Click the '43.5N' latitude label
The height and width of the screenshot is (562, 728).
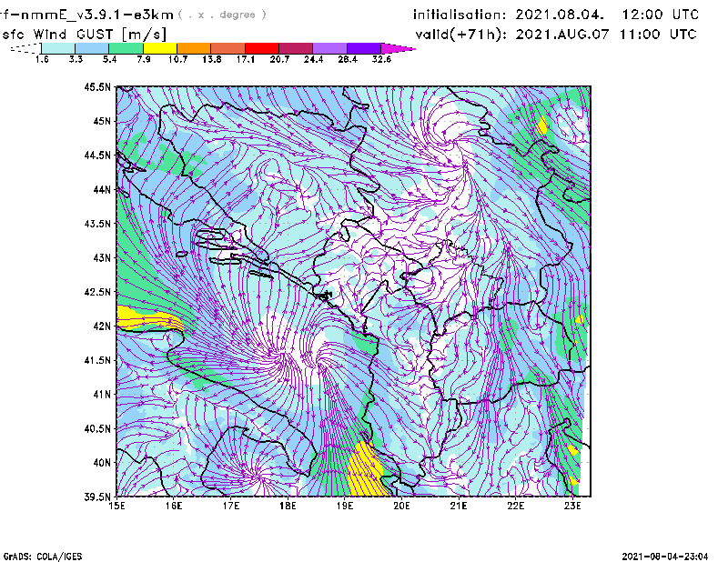(97, 224)
